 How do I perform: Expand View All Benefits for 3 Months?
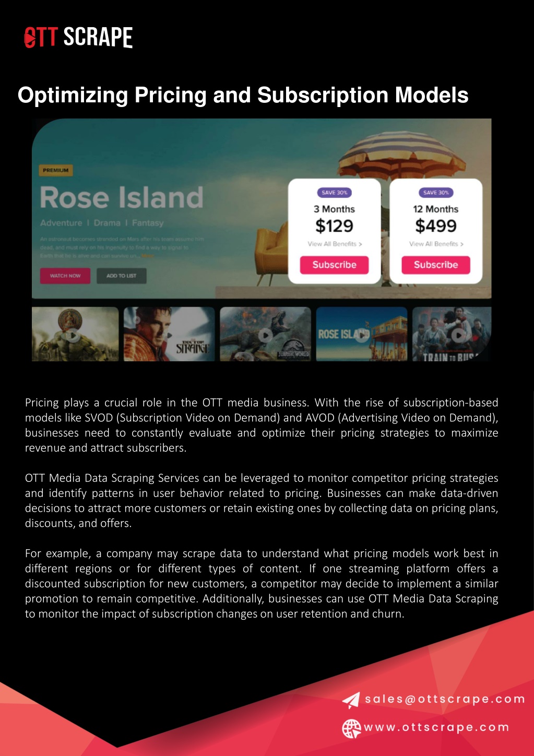[x=335, y=244]
